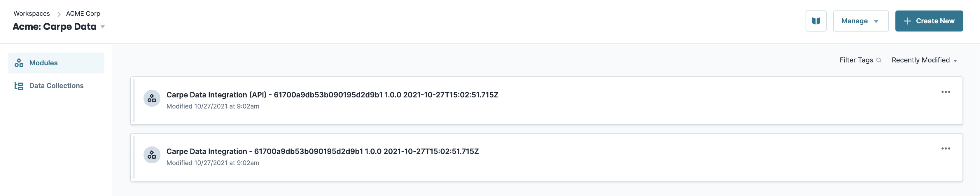980x196 pixels.
Task: Click the Filter Tags field
Action: click(860, 60)
